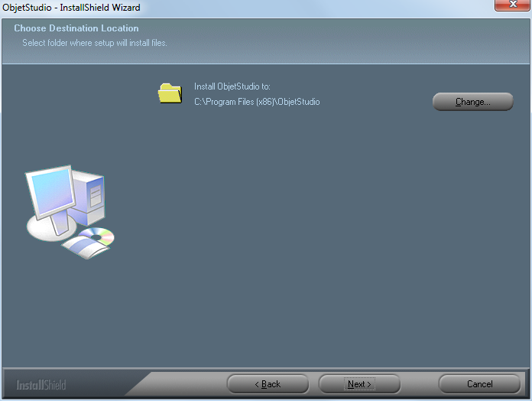Click the "Choose Destination Location" heading
532x401 pixels.
[76, 28]
